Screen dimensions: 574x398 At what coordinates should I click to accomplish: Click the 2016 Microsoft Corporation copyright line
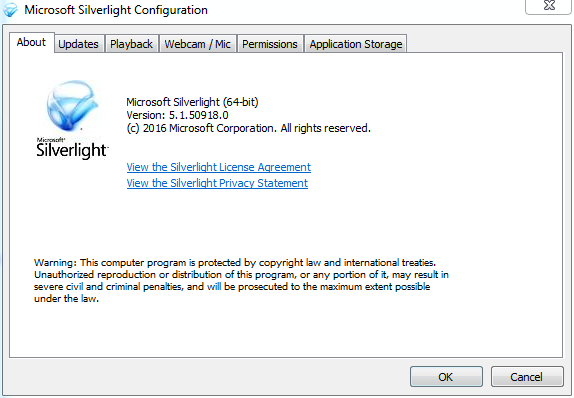click(x=248, y=129)
